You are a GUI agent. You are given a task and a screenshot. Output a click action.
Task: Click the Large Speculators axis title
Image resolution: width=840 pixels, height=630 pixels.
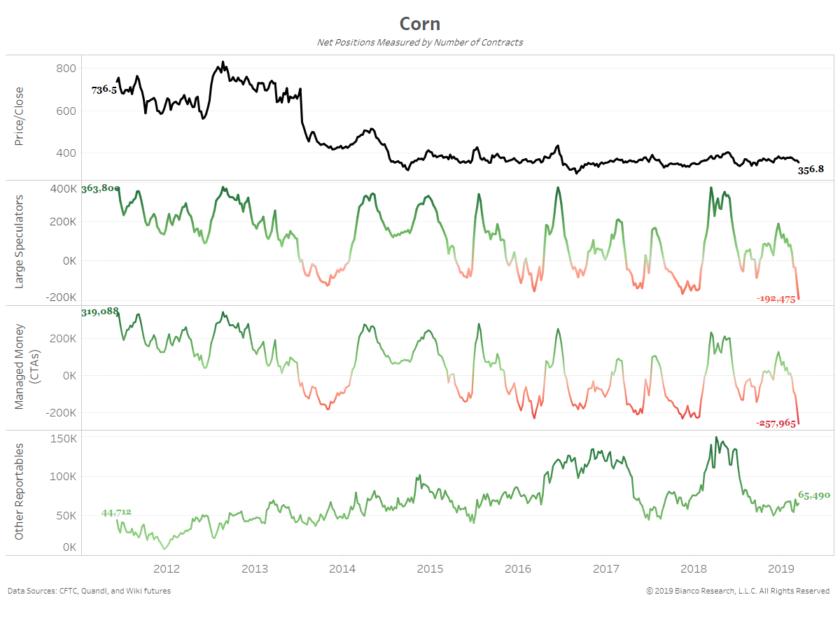(x=19, y=241)
